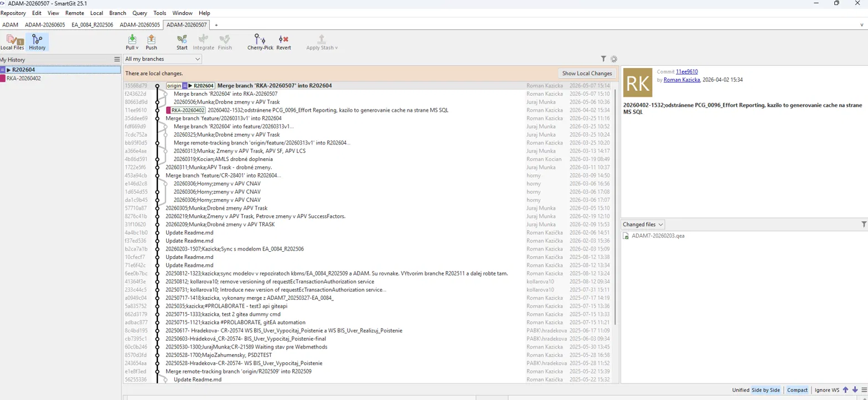This screenshot has height=400, width=868.
Task: Open the Changed files dropdown
Action: (x=643, y=225)
